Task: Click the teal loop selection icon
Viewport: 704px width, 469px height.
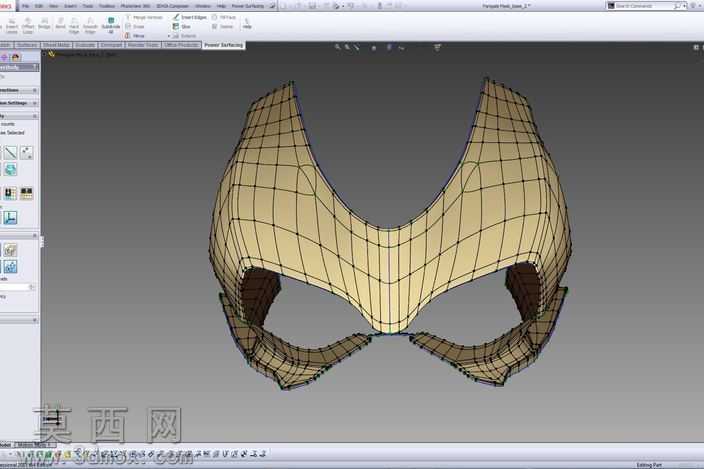Action: [x=10, y=169]
